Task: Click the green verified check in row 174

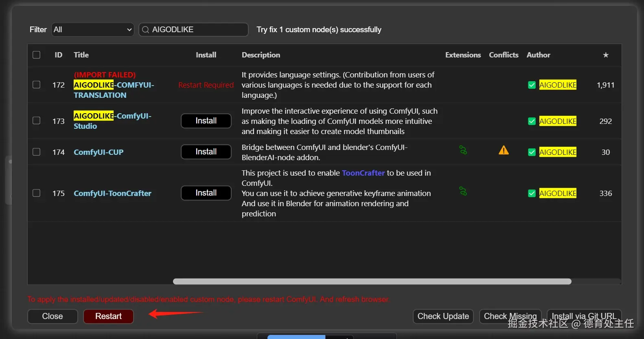Action: (x=532, y=152)
